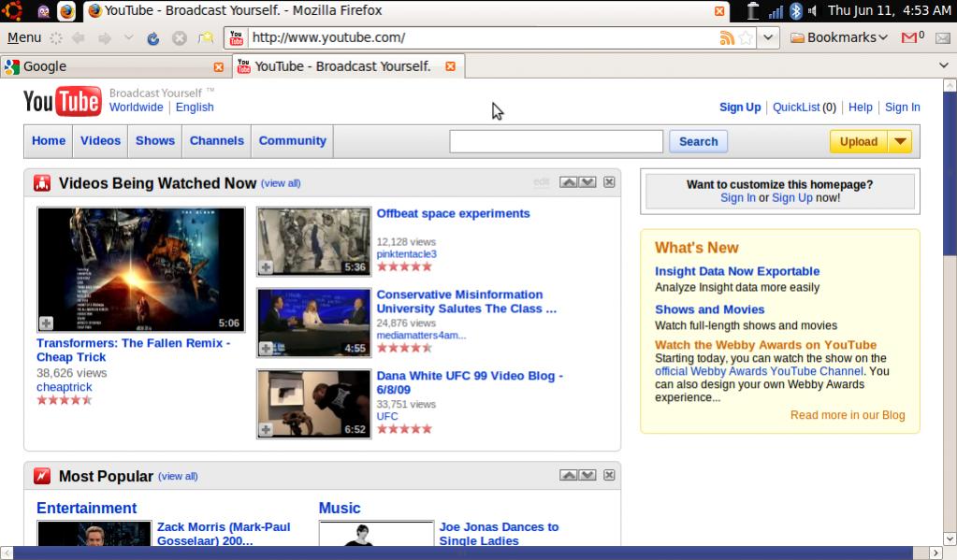Open Insight Data Now Exportable link
This screenshot has height=560, width=957.
tap(736, 271)
